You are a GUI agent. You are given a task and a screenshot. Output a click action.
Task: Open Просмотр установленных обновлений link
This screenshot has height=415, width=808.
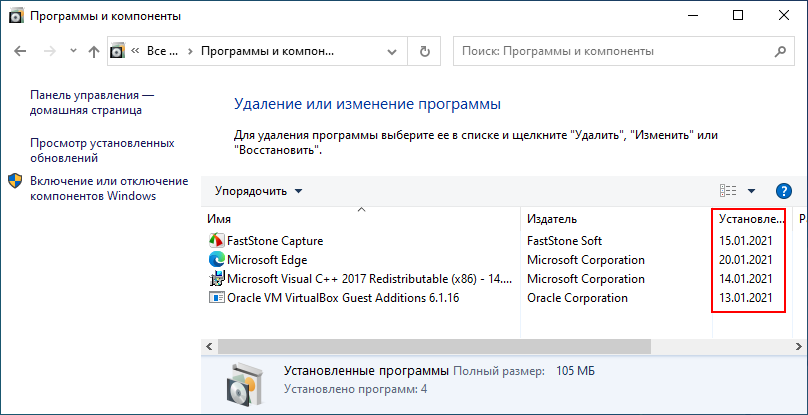[x=102, y=150]
